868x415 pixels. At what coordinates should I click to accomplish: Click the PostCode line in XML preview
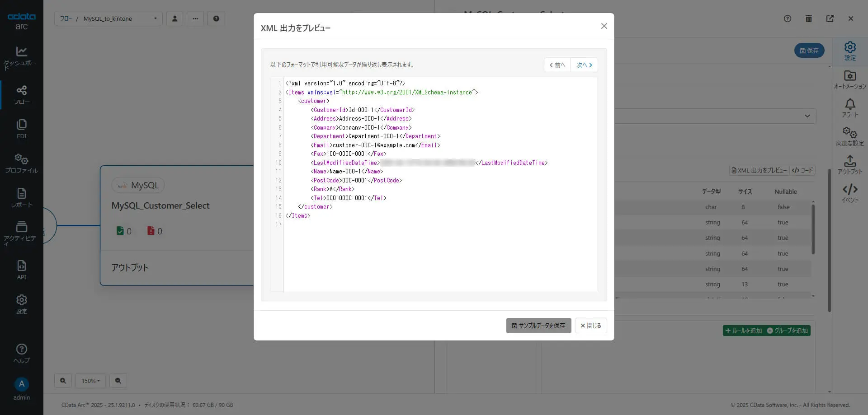tap(356, 180)
